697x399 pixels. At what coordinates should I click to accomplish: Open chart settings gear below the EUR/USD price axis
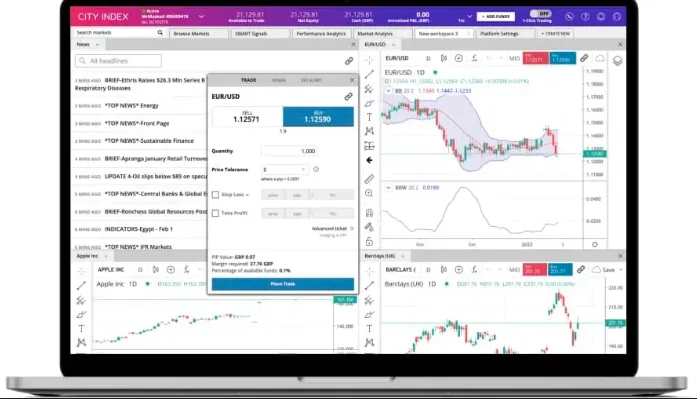[x=595, y=244]
